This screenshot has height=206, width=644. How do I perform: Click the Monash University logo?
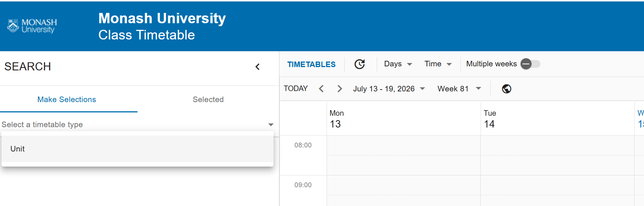click(32, 26)
